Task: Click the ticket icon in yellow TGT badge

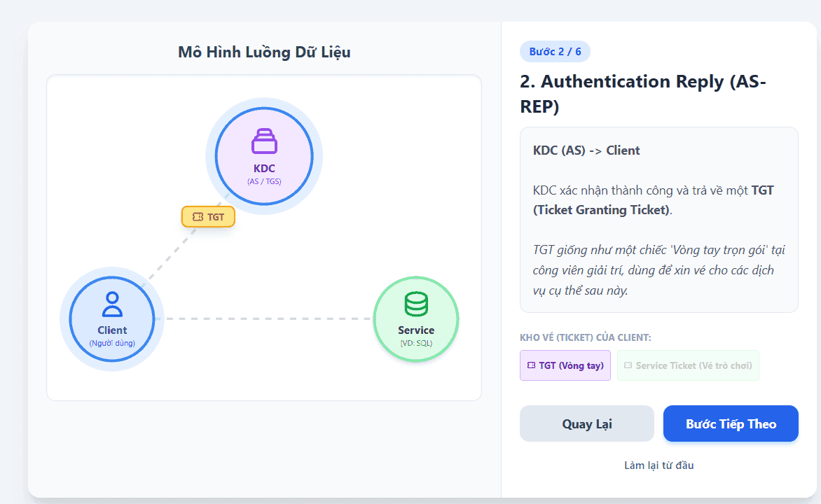Action: pyautogui.click(x=198, y=217)
